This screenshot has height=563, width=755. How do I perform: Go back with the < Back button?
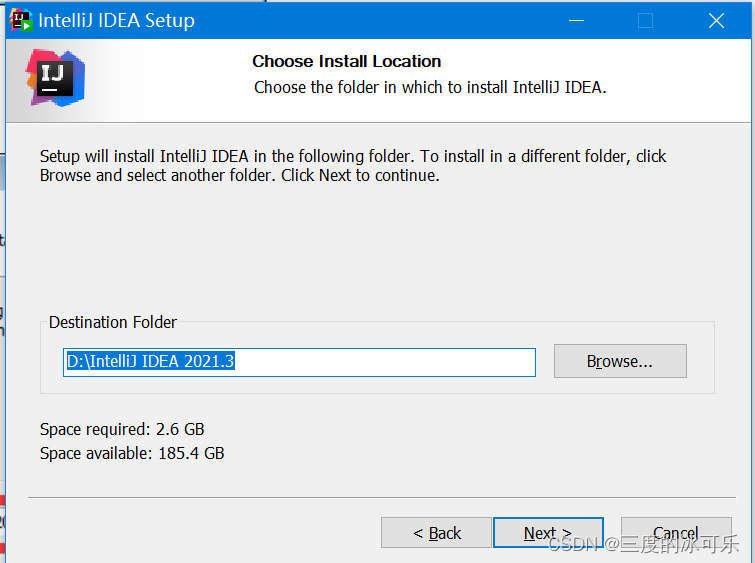pyautogui.click(x=436, y=533)
